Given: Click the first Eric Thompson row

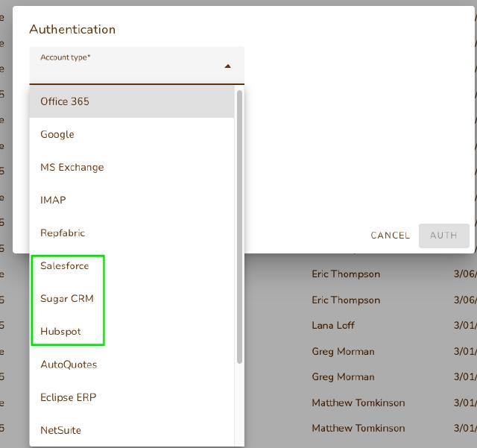Looking at the screenshot, I should point(346,274).
